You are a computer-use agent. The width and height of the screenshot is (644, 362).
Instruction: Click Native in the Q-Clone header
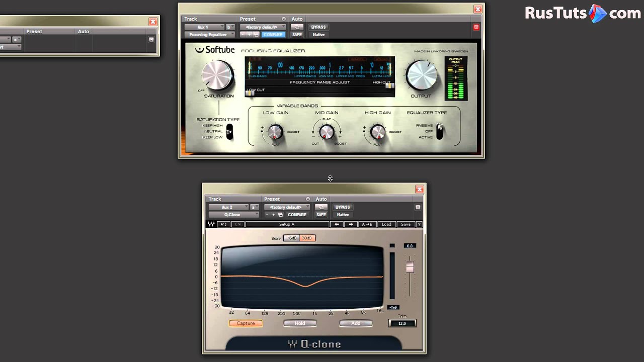(343, 215)
